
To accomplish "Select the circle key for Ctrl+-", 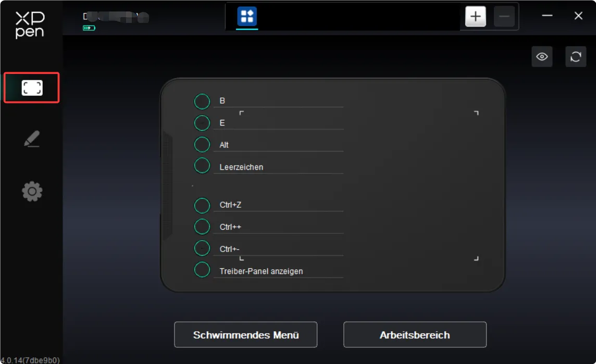I will click(x=202, y=248).
